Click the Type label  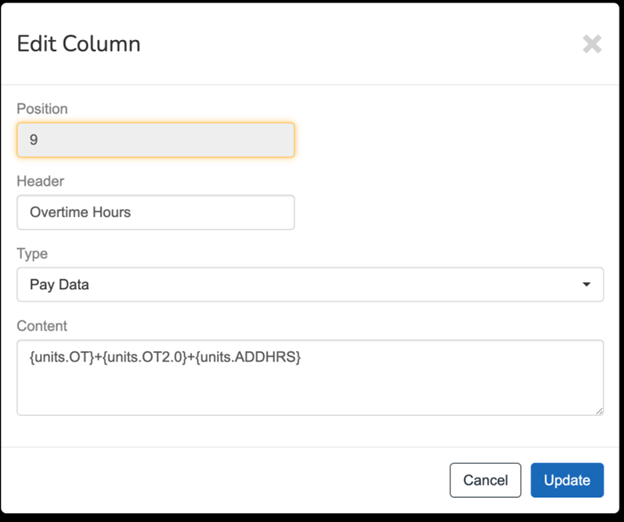[32, 254]
